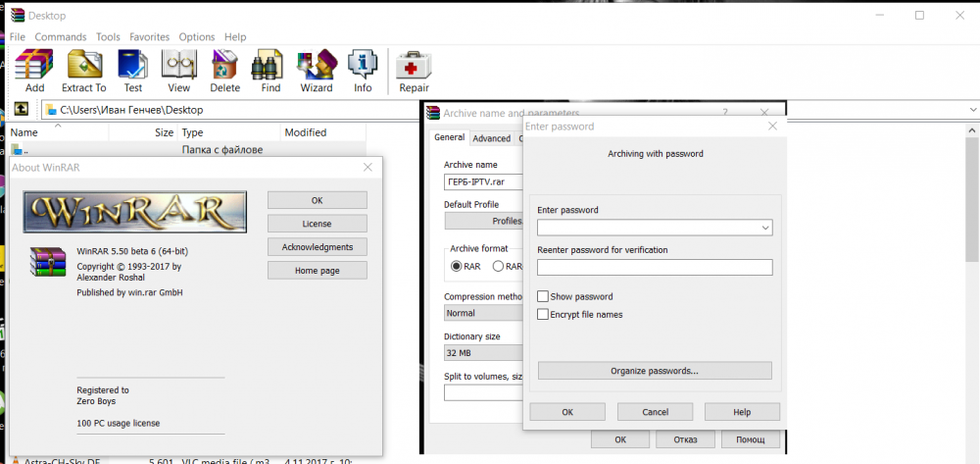Click the WinRAR logo banner in About
This screenshot has height=464, width=980.
134,211
